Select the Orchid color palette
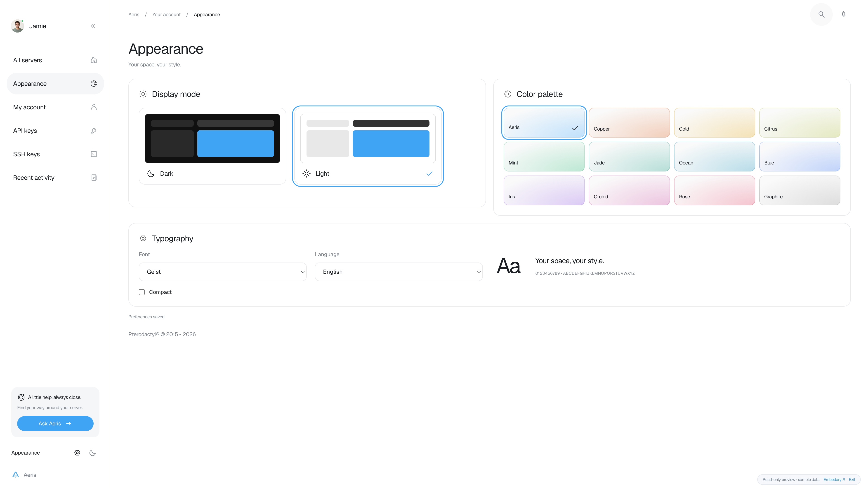Image resolution: width=868 pixels, height=488 pixels. point(629,190)
